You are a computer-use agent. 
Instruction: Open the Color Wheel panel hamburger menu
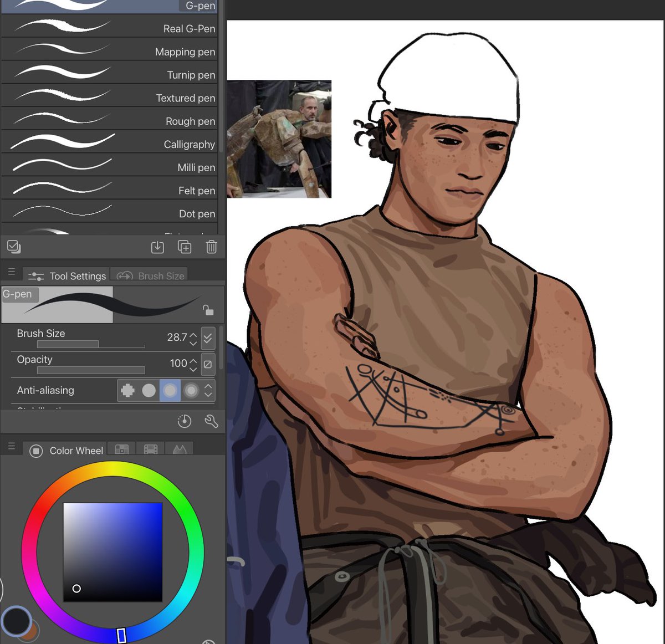tap(11, 446)
